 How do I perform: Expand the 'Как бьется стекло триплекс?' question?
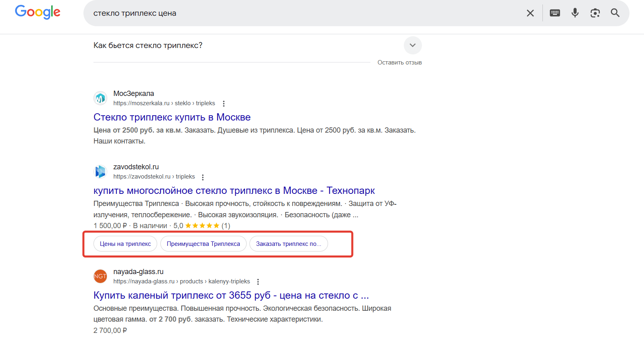click(x=148, y=46)
